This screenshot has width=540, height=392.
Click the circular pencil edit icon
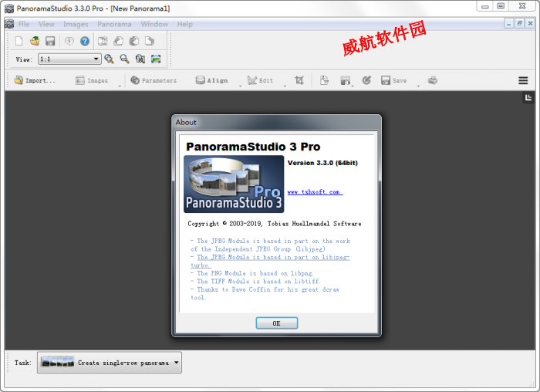click(x=366, y=80)
